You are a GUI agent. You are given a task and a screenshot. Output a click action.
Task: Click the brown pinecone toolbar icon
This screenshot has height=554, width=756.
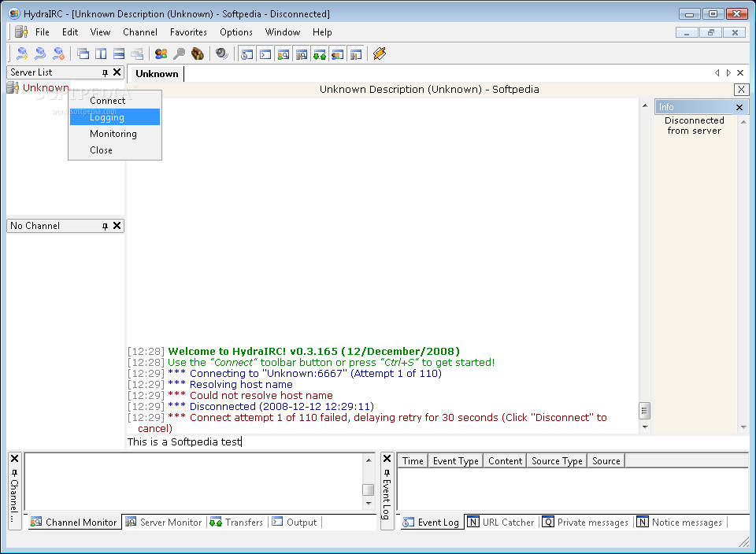tap(197, 54)
